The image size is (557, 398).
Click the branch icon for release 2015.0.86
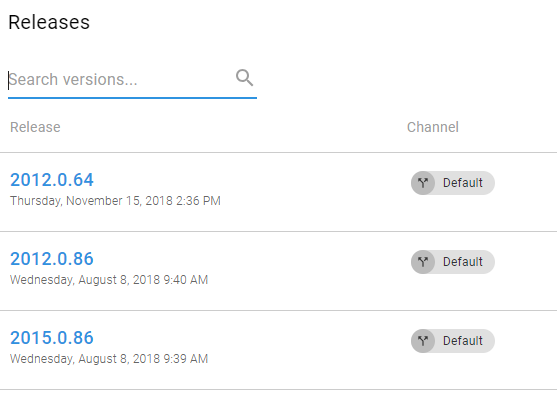pyautogui.click(x=423, y=341)
